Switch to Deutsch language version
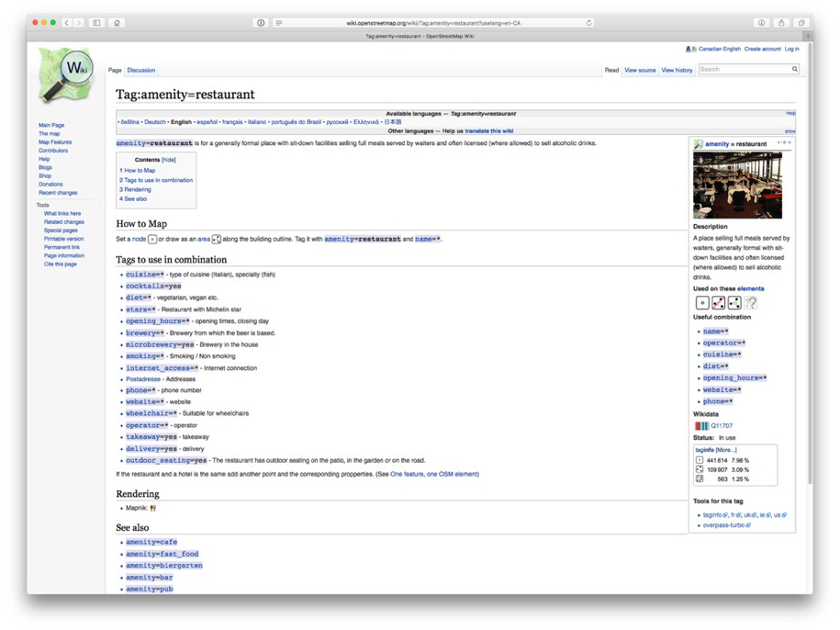 tap(155, 122)
